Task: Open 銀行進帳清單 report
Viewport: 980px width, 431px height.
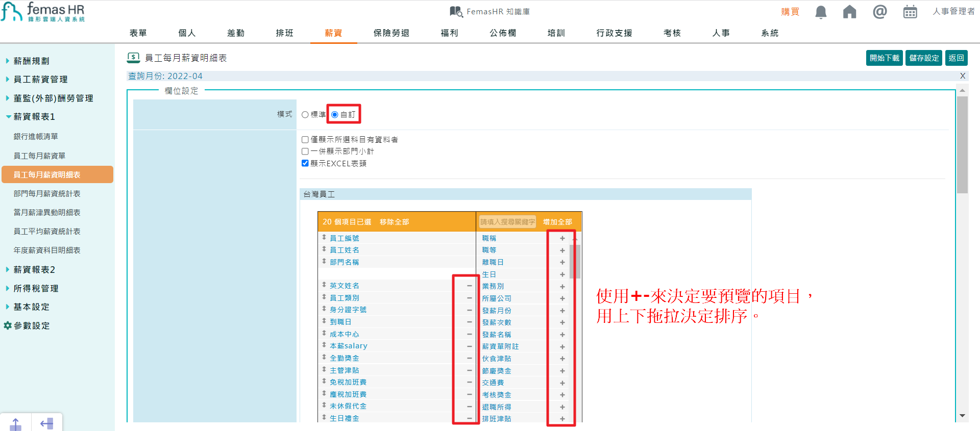Action: (x=36, y=137)
